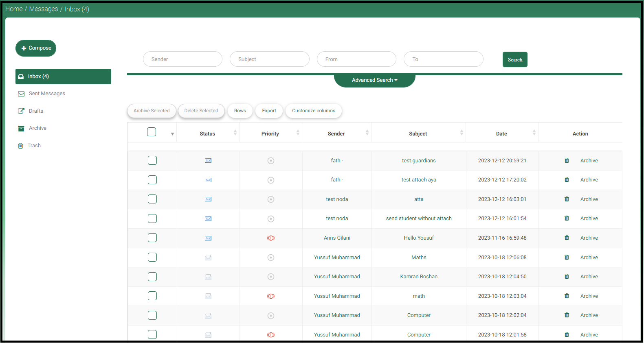
Task: Check the box for 'test attach aya' message
Action: (x=152, y=180)
